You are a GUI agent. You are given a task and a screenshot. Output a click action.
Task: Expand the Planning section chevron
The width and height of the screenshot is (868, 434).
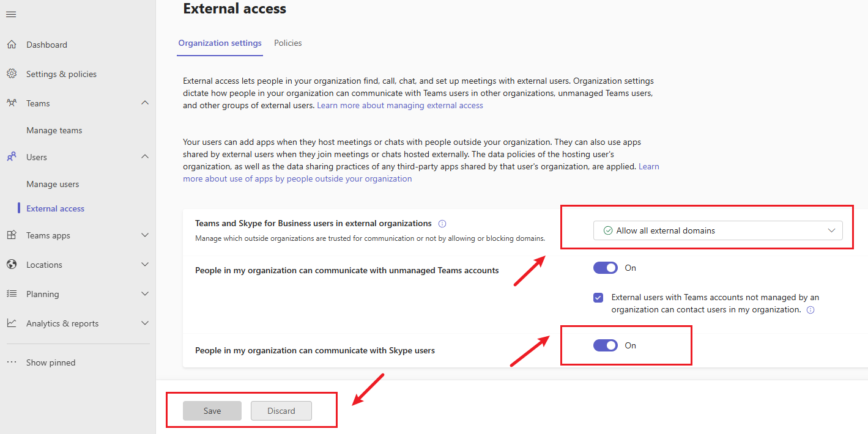point(145,293)
